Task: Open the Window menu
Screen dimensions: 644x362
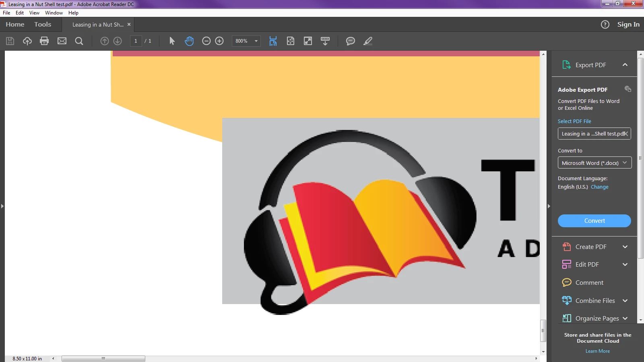Action: pos(54,13)
